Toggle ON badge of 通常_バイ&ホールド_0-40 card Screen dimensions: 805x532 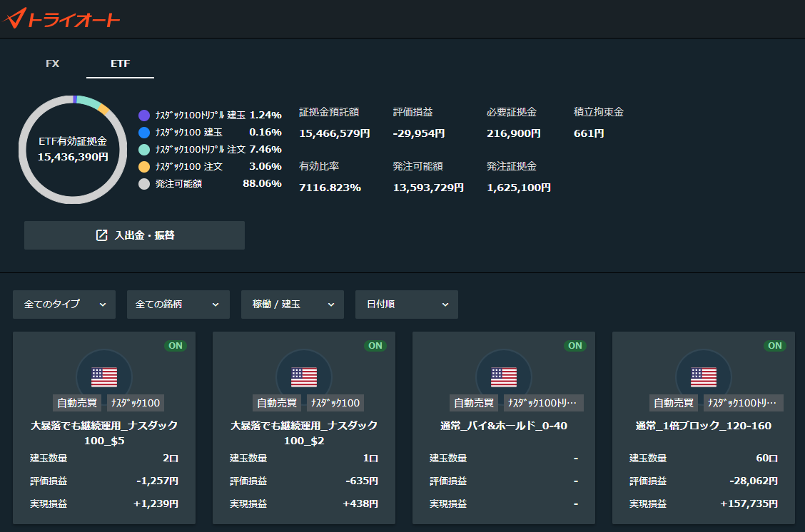pos(575,346)
